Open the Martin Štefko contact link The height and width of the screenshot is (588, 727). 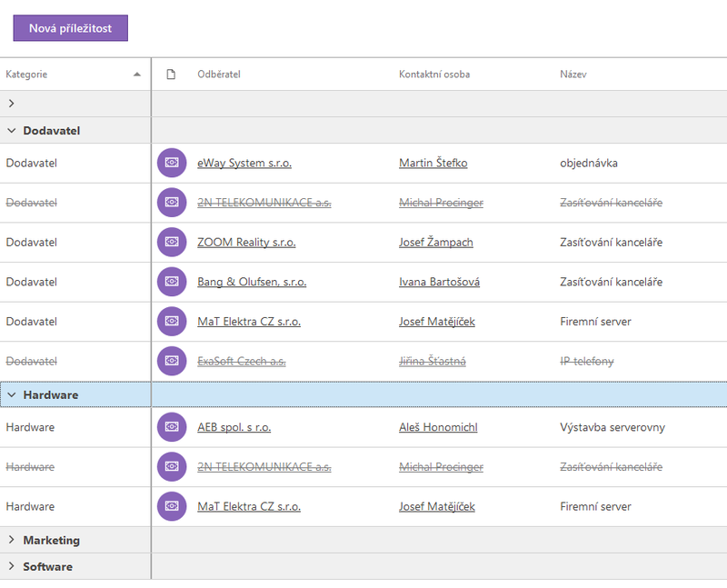433,163
